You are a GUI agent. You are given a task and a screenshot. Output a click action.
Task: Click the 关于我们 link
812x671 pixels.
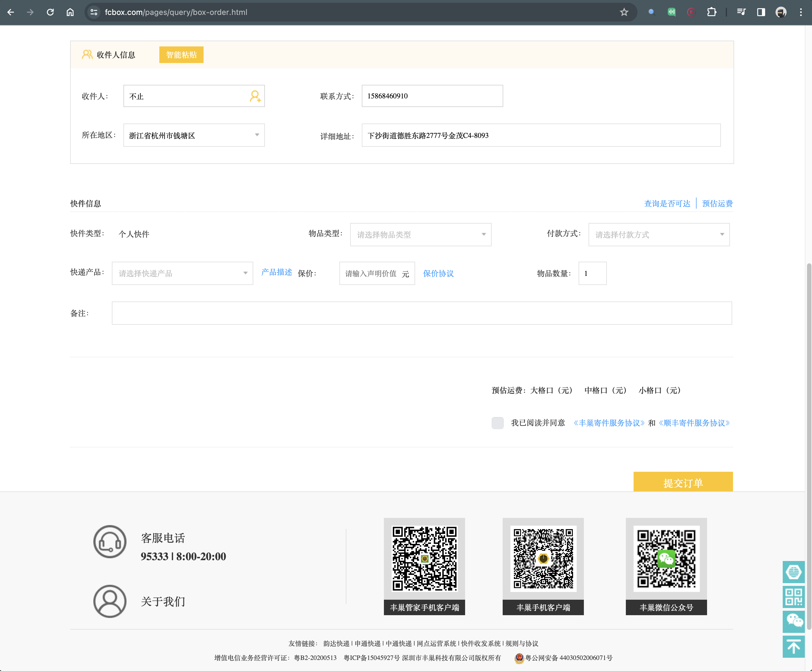pos(163,601)
